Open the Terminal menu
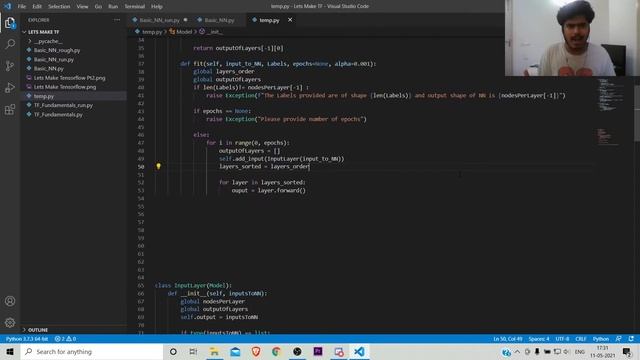The height and width of the screenshot is (360, 640). 135,7
